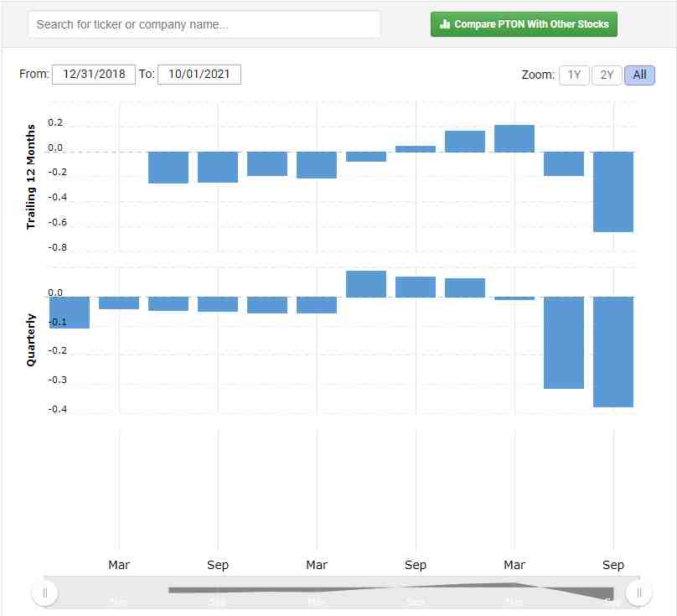
Task: Click the lowest Trailing 12 Months bar
Action: click(x=613, y=192)
